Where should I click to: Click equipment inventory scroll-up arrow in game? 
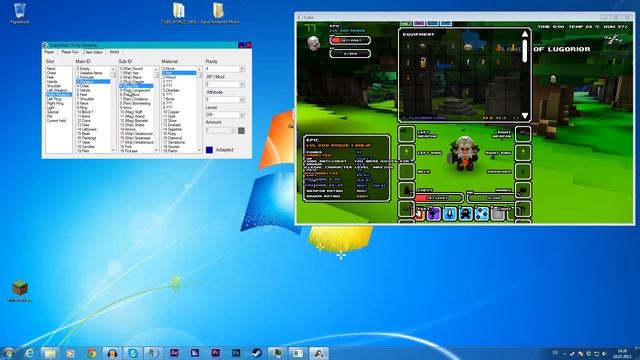[524, 34]
